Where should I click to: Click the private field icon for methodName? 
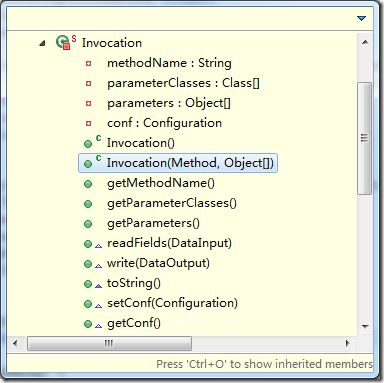[x=88, y=63]
